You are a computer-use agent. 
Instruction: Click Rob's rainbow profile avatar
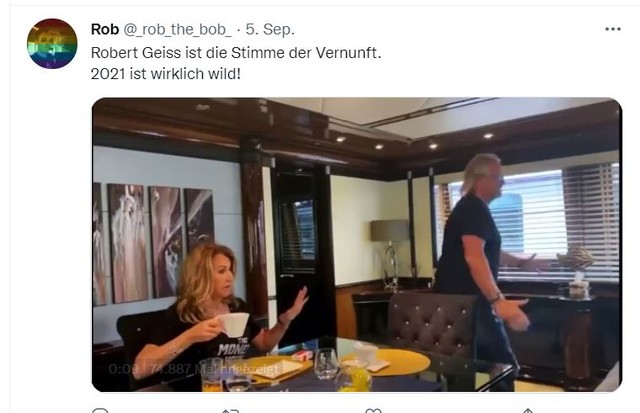pos(52,44)
